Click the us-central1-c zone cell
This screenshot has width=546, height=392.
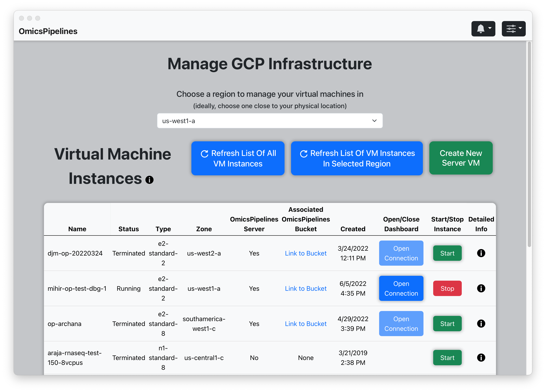coord(204,357)
